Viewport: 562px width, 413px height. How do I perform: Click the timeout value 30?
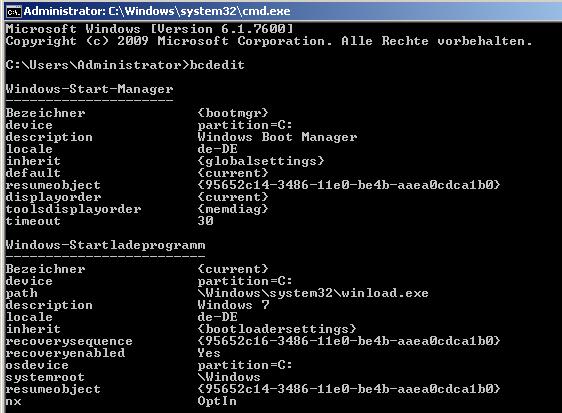coord(205,221)
